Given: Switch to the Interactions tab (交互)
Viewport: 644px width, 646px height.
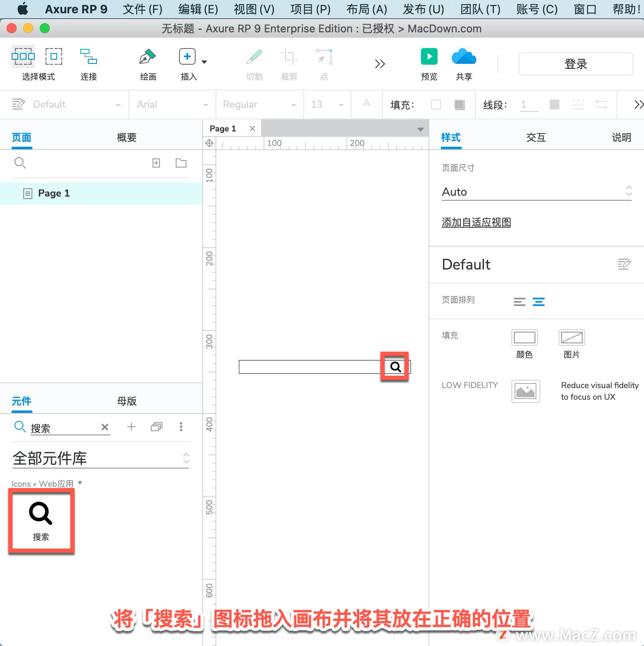Looking at the screenshot, I should pos(536,137).
